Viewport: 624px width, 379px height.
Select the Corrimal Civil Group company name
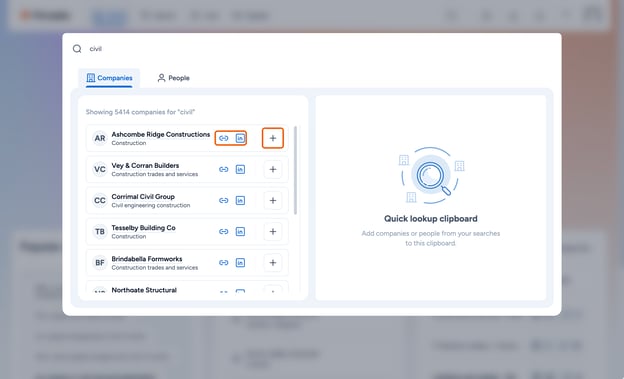(143, 197)
